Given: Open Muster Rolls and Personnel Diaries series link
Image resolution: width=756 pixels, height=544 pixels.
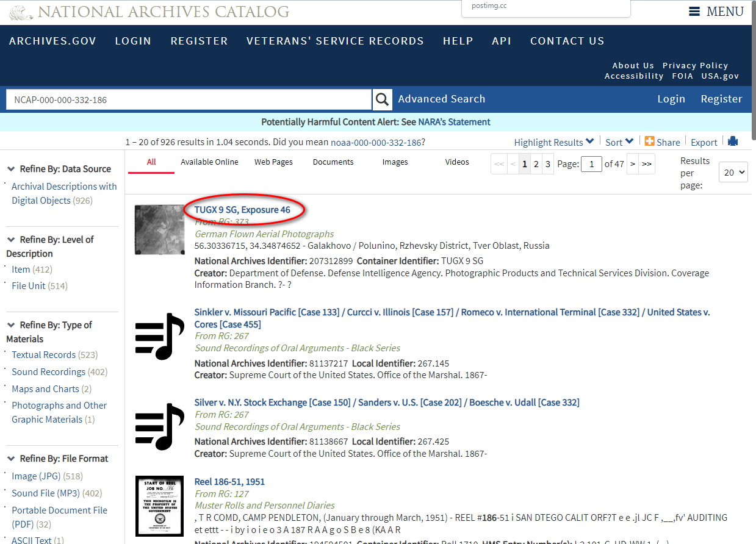Looking at the screenshot, I should [265, 505].
